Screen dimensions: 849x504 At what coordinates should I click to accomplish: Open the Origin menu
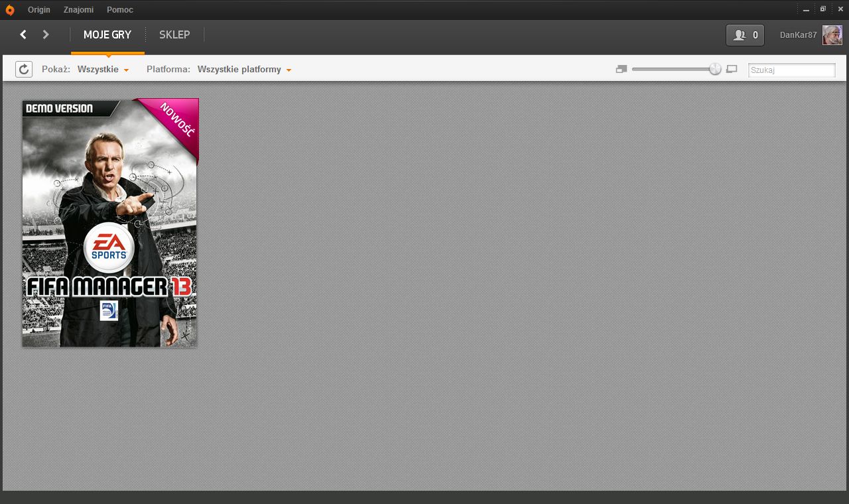pyautogui.click(x=39, y=10)
